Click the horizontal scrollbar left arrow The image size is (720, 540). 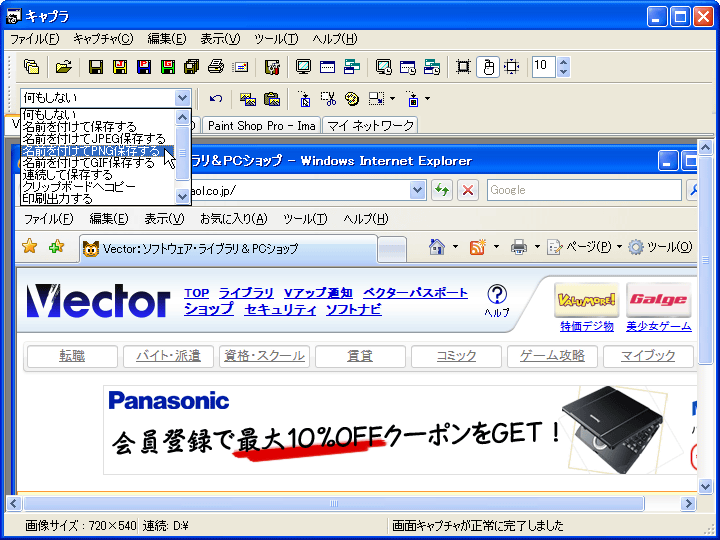click(13, 504)
